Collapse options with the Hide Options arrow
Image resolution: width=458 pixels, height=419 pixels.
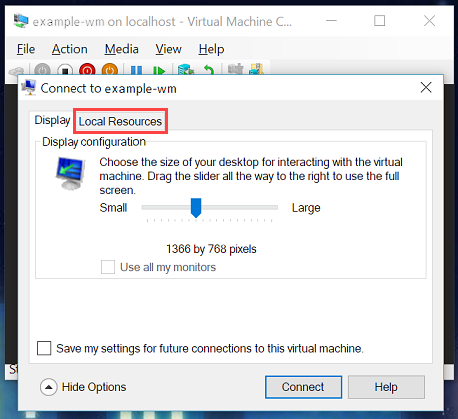pyautogui.click(x=49, y=387)
